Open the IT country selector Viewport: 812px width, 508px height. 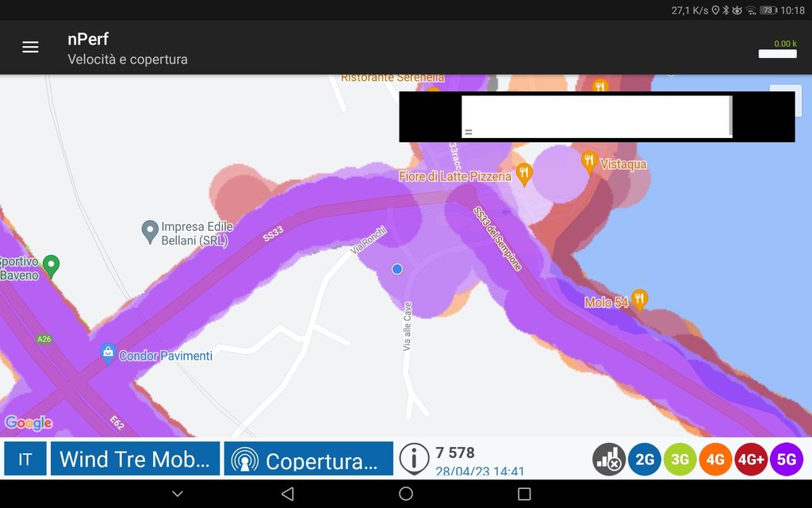pyautogui.click(x=25, y=459)
